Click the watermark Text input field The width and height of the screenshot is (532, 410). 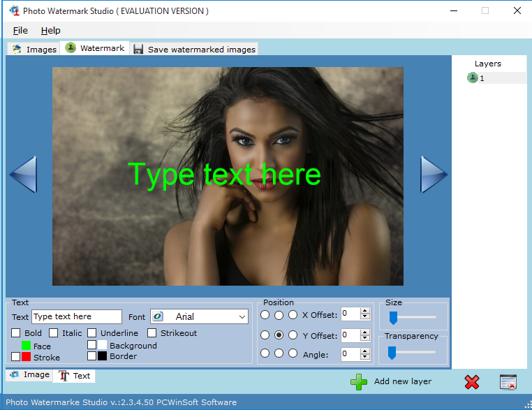point(77,317)
